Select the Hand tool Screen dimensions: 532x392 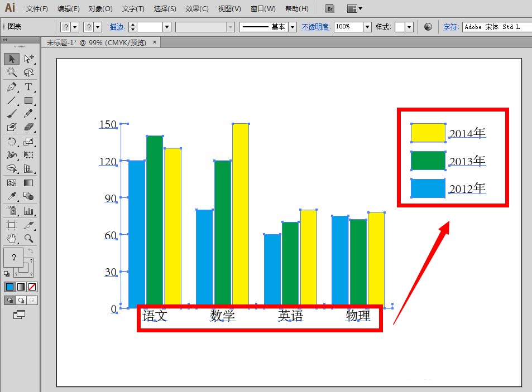click(x=12, y=239)
